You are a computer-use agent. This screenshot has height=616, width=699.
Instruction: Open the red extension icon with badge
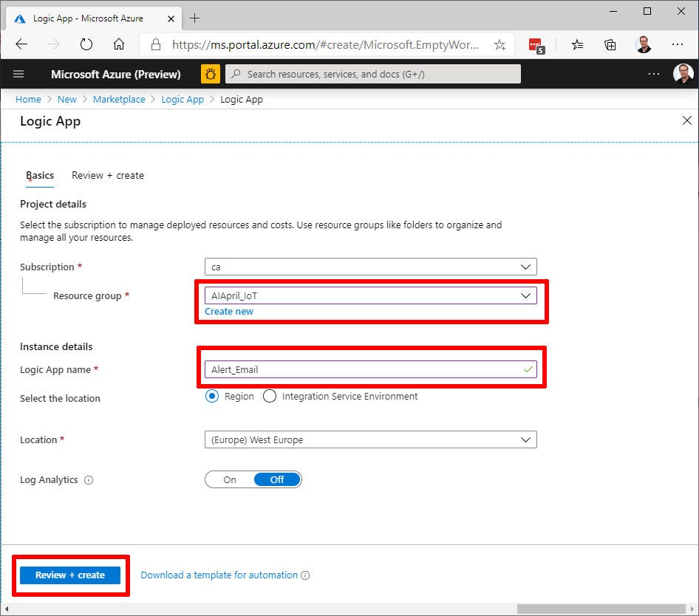coord(536,46)
